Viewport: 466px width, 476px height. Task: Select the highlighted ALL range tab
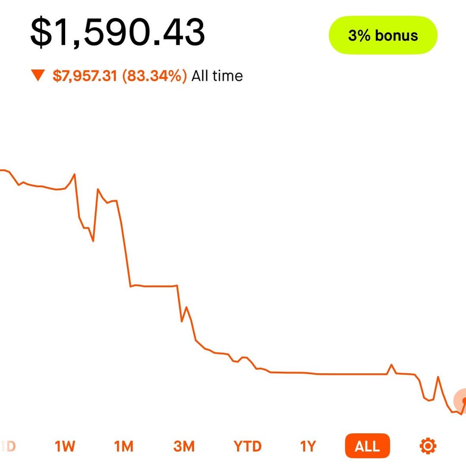point(367,446)
